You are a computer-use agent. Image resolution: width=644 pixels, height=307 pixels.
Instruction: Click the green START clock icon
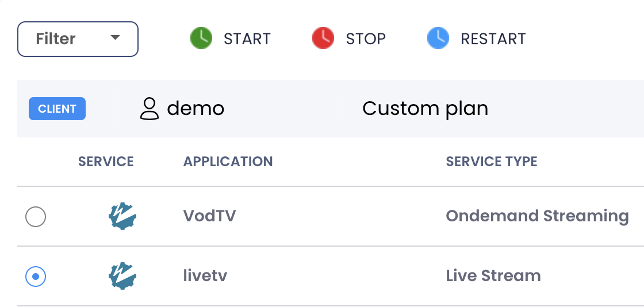pyautogui.click(x=201, y=39)
